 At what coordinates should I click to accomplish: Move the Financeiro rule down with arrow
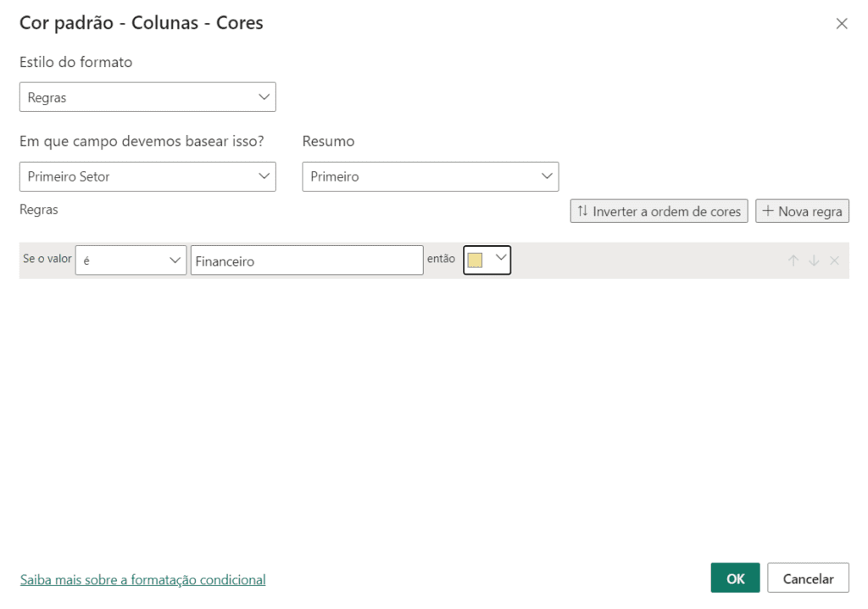[814, 261]
